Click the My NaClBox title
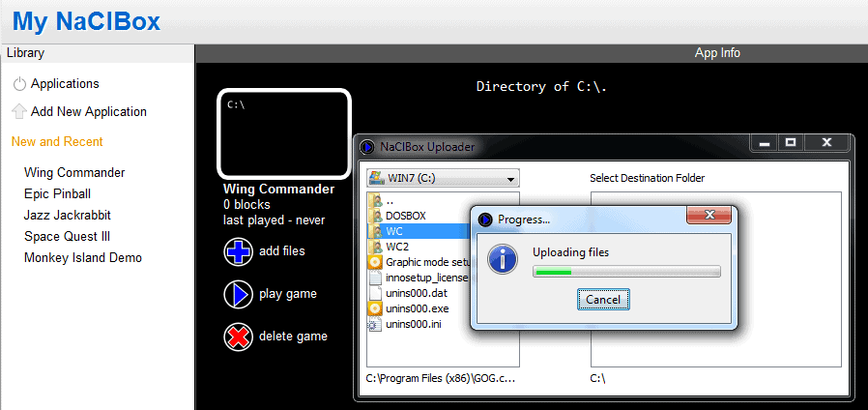 (86, 21)
